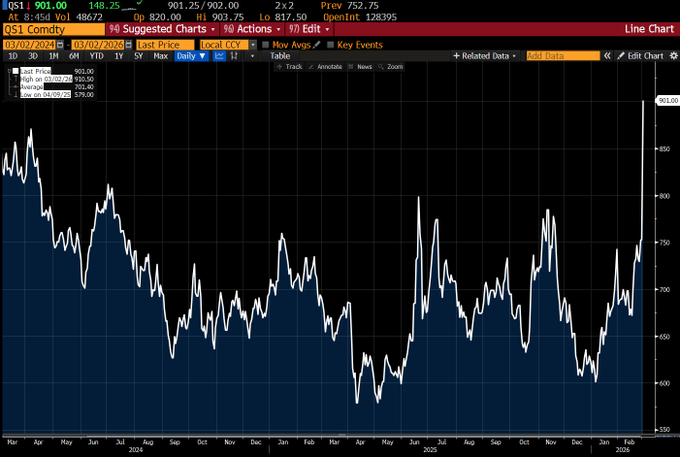Activate the Zoom magnifier tool
Viewport: 680px width, 457px height.
pyautogui.click(x=390, y=67)
